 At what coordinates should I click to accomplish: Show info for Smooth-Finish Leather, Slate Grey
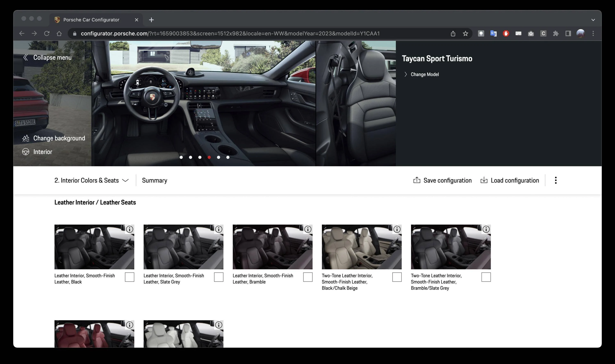pyautogui.click(x=219, y=229)
